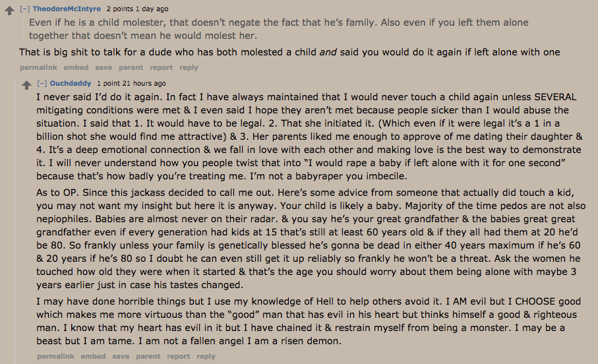Reply to Ouchdaddy's comment

[206, 356]
